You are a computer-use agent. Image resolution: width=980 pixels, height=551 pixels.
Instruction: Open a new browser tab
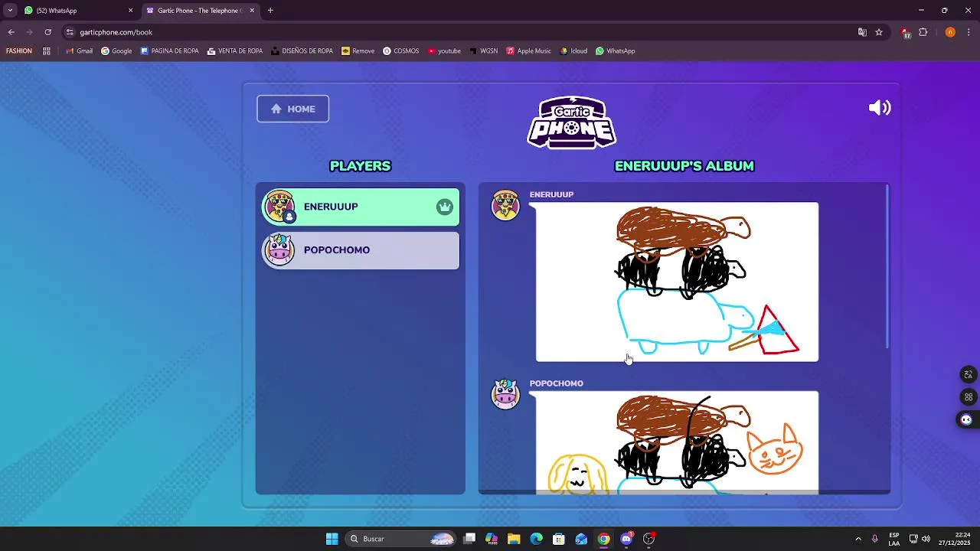pyautogui.click(x=270, y=11)
